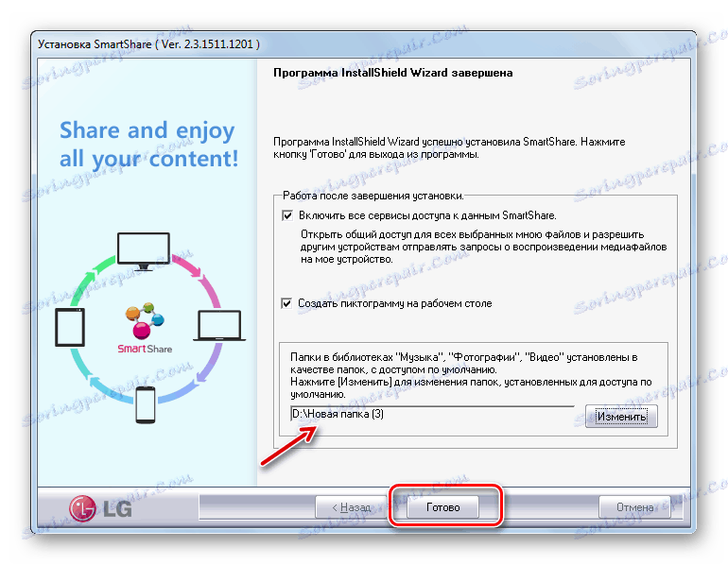Click the Готово button to finish installation
This screenshot has height=565, width=728.
(442, 507)
